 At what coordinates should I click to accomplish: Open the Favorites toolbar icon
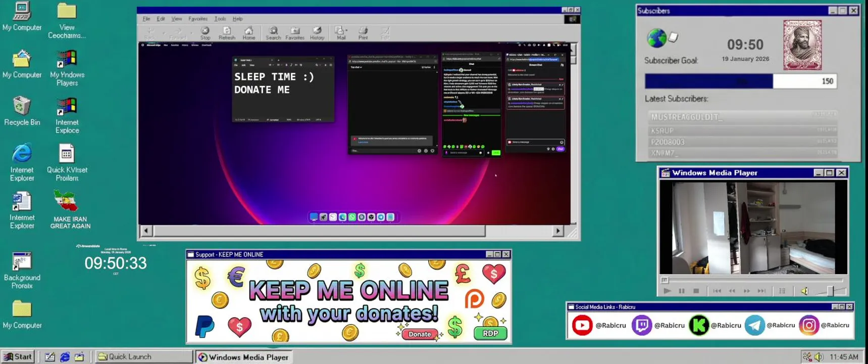click(x=295, y=33)
